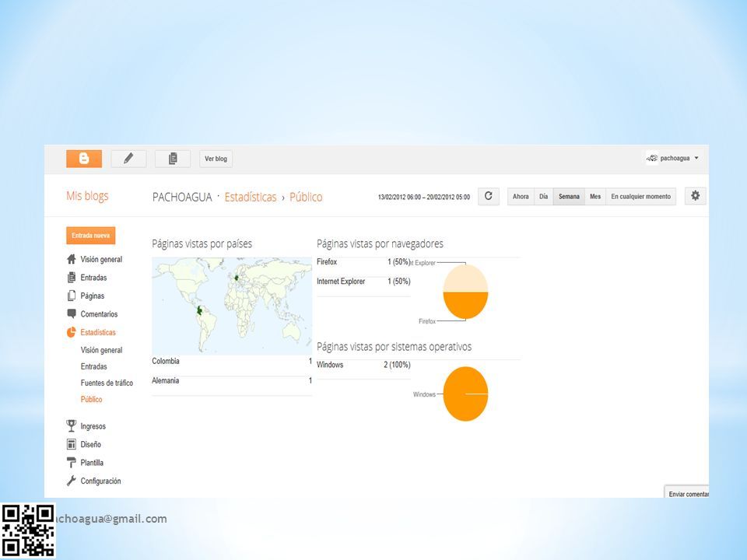Click Colombia highlighted on the map

(x=200, y=311)
